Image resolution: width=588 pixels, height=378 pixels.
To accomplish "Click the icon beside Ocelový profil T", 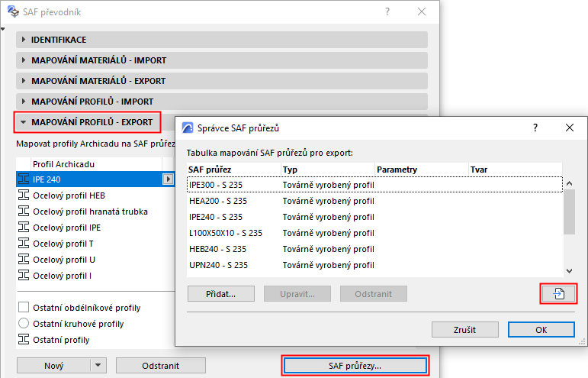I will pyautogui.click(x=24, y=244).
